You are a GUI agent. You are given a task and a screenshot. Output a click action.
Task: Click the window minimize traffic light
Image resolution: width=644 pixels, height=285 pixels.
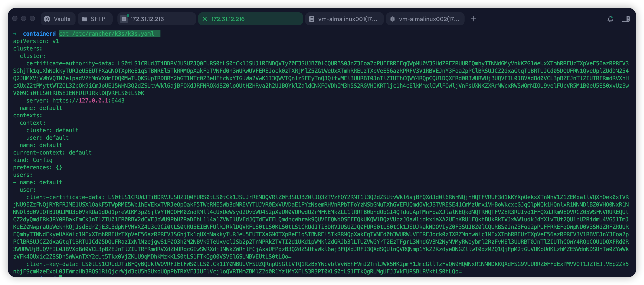click(x=24, y=19)
